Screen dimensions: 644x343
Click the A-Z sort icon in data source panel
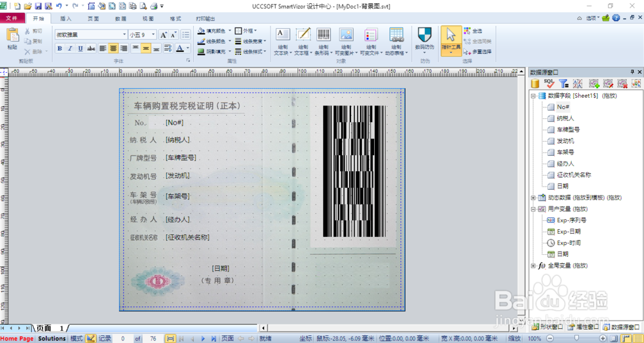click(578, 84)
